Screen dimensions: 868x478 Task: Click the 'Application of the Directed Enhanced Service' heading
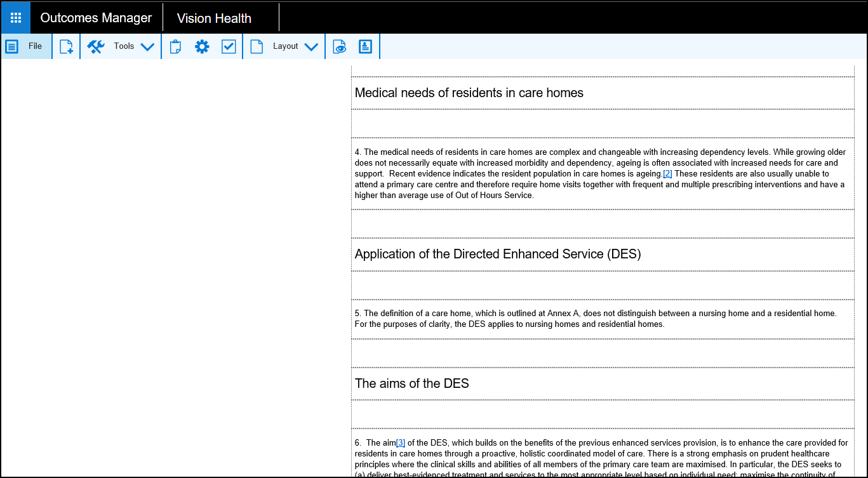tap(497, 254)
